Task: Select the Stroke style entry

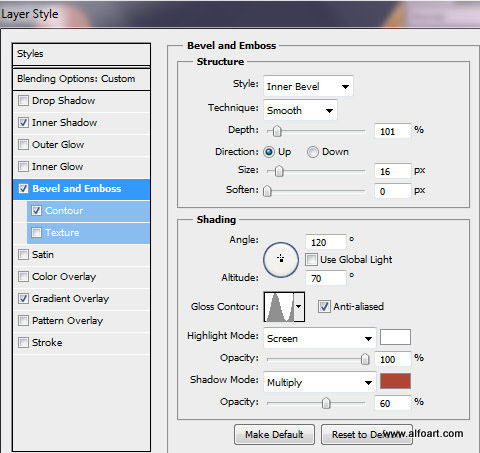Action: tap(81, 343)
